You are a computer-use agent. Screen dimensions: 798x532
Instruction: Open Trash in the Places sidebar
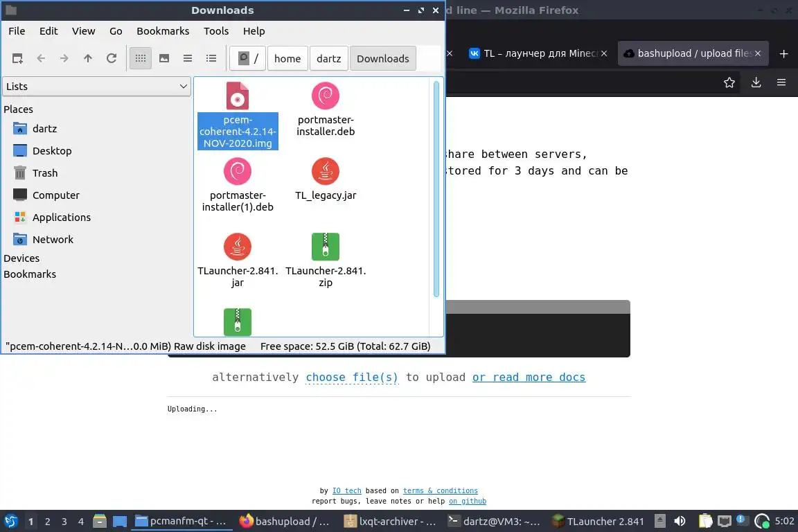[45, 173]
